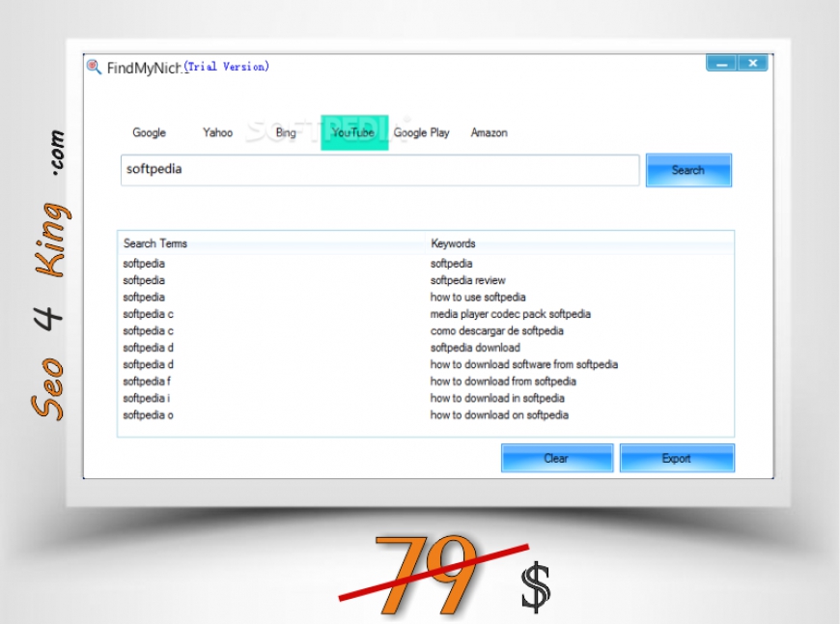Open the Bing tab

(286, 132)
